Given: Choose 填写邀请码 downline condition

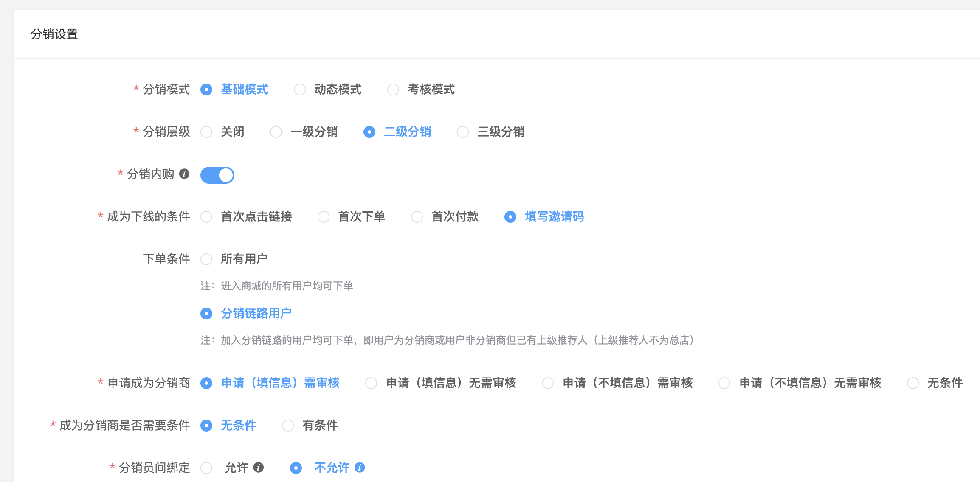Looking at the screenshot, I should click(510, 217).
